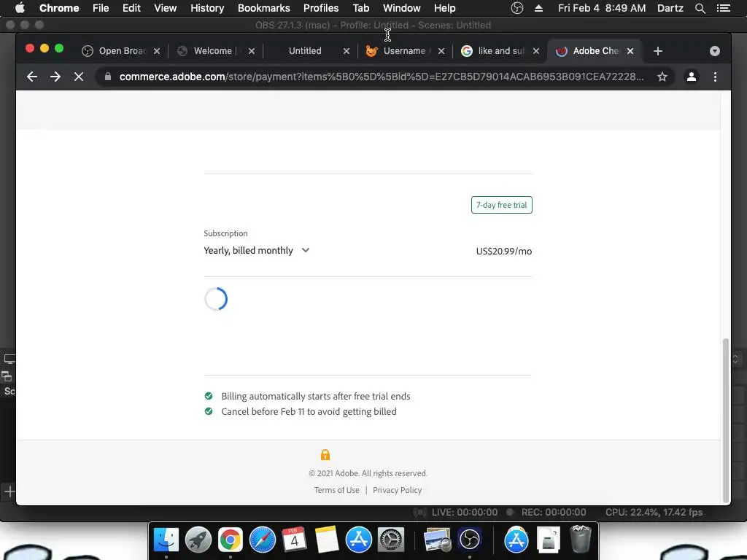Close the Open Broadcaster tab

(x=157, y=51)
